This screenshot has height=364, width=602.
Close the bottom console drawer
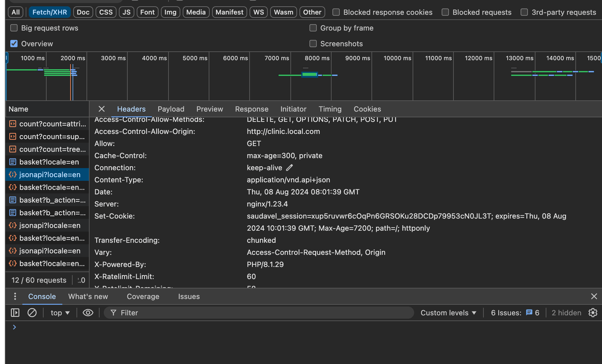(x=594, y=296)
